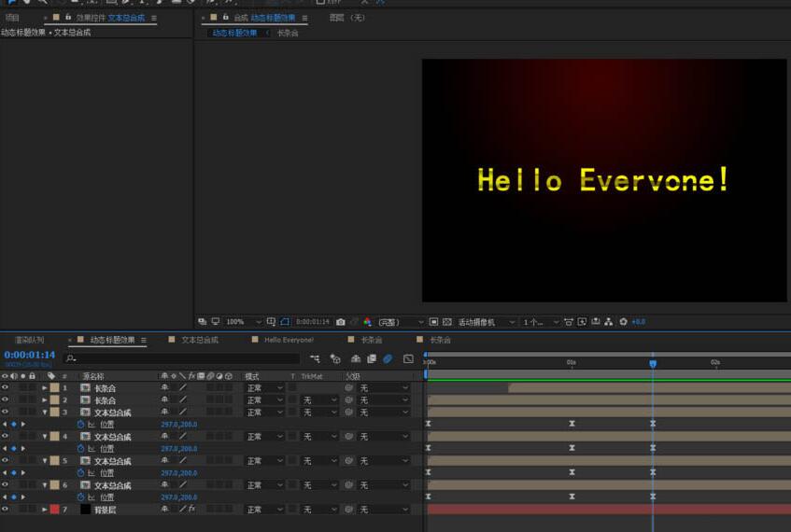Click position value 297.0,200.0 of layer 6

[178, 497]
